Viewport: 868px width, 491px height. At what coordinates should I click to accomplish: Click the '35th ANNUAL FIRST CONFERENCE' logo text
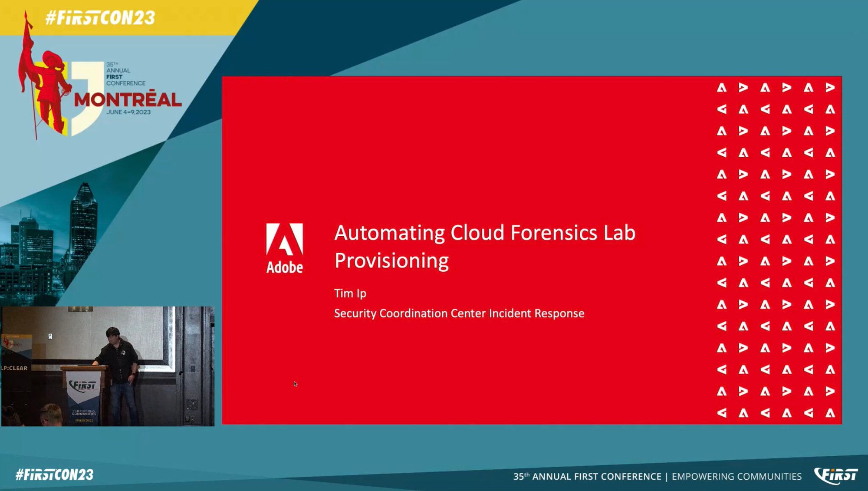(x=126, y=74)
